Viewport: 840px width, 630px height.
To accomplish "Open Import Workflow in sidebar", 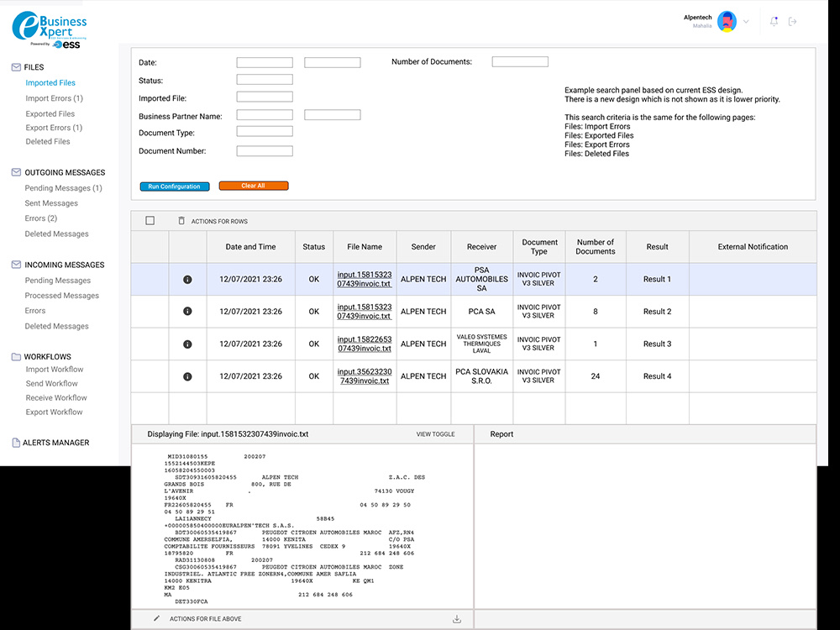I will tap(54, 369).
